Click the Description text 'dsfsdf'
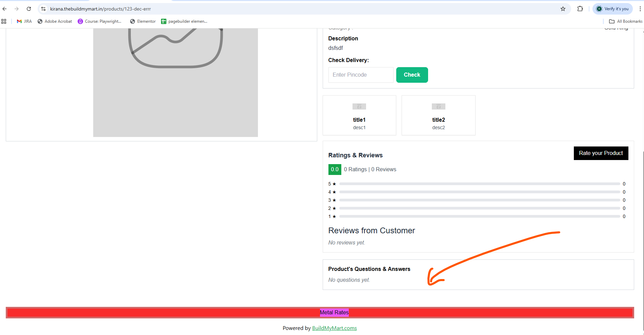This screenshot has height=335, width=644. click(x=336, y=48)
